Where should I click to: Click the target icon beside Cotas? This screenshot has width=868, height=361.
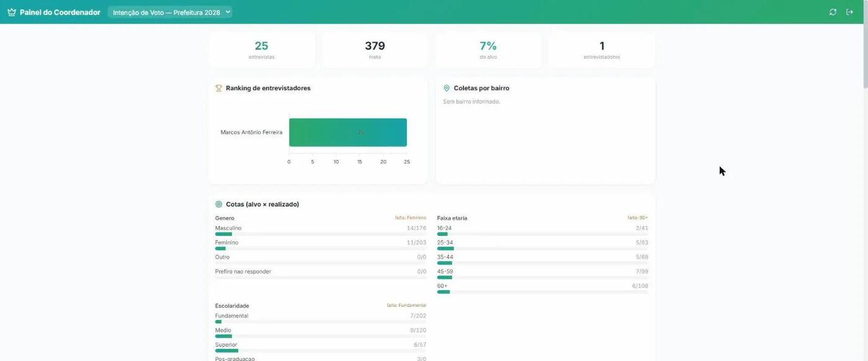pyautogui.click(x=219, y=204)
